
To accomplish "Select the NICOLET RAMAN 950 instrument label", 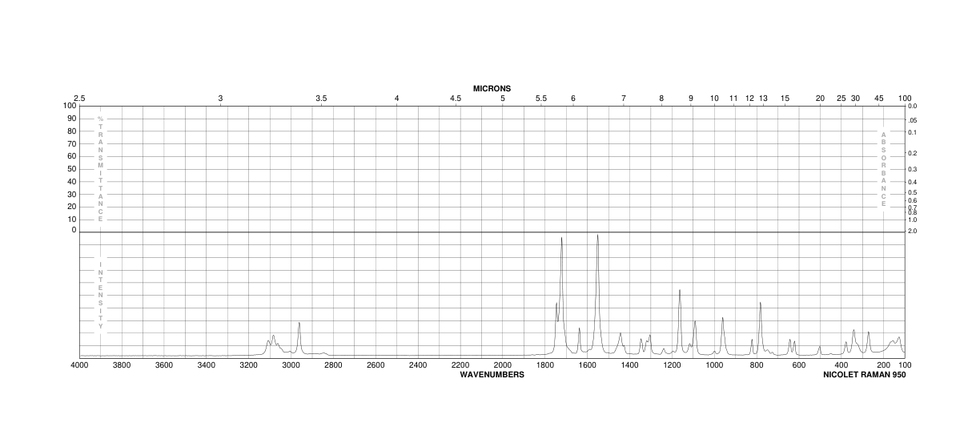I will pos(865,374).
